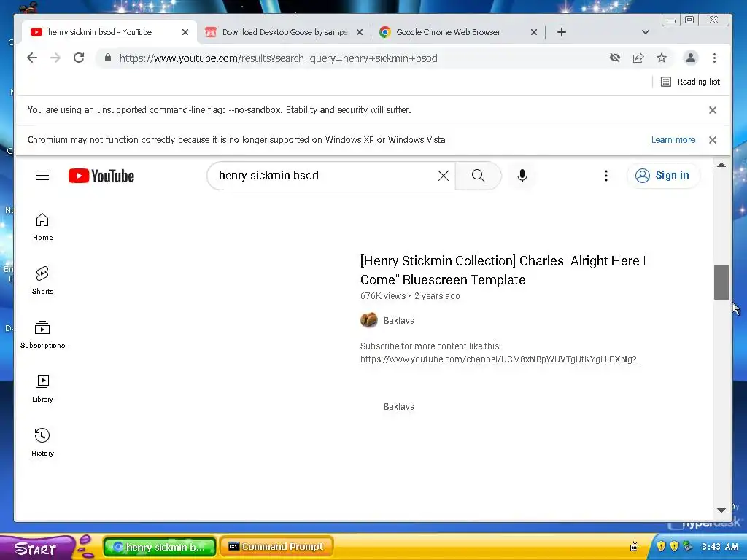
Task: Click the Learn more link
Action: [673, 140]
